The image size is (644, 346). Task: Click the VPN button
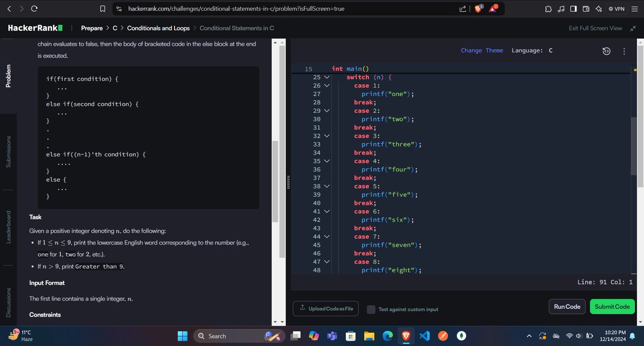(x=617, y=9)
